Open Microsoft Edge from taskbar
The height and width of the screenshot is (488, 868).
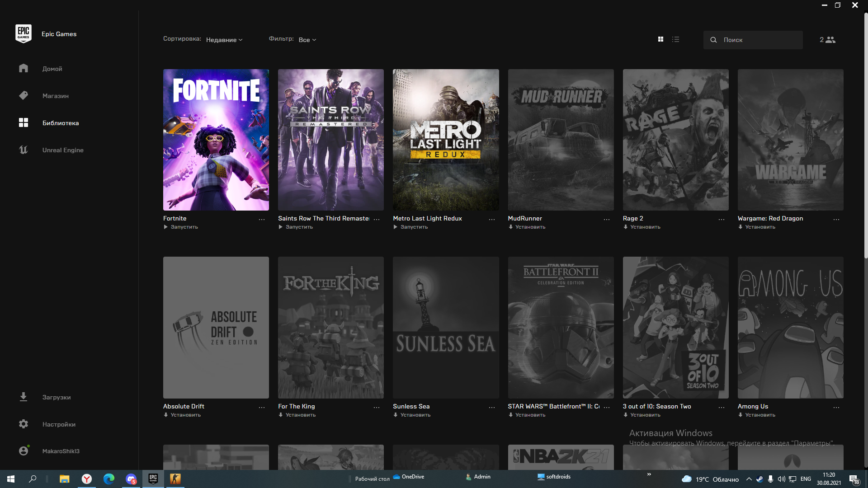[x=109, y=479]
